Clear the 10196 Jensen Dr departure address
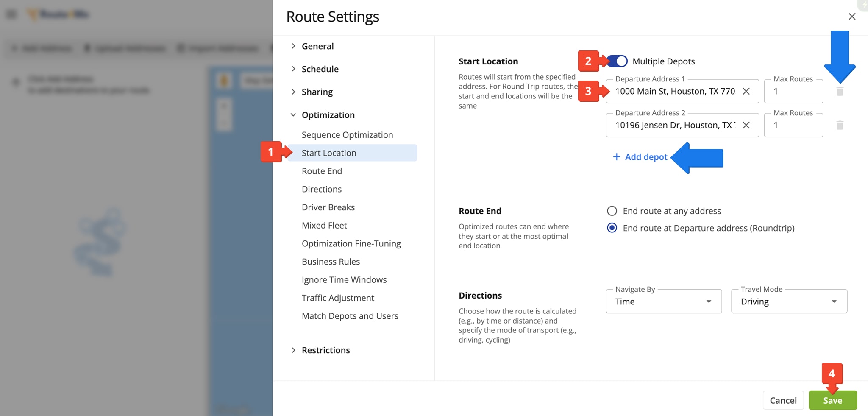This screenshot has height=416, width=868. coord(746,125)
